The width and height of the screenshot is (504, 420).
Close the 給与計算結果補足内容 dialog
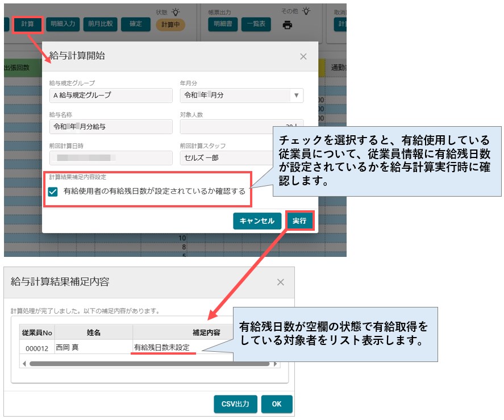(281, 282)
